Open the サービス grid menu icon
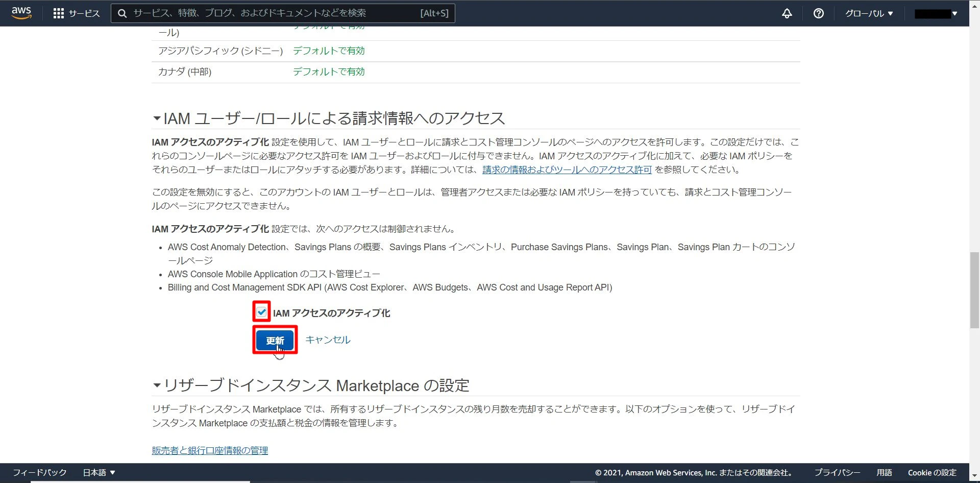980x483 pixels. click(x=59, y=13)
